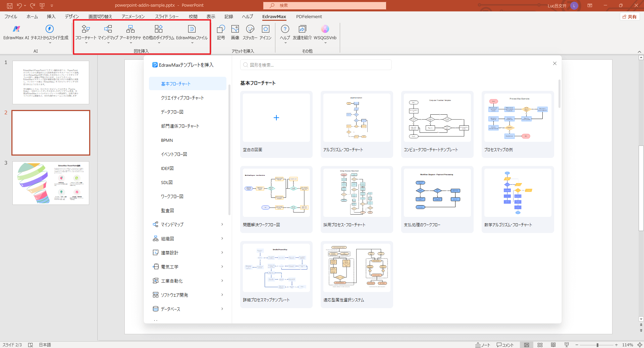The image size is (644, 348).
Task: Open the ノート notes pane
Action: click(x=483, y=345)
